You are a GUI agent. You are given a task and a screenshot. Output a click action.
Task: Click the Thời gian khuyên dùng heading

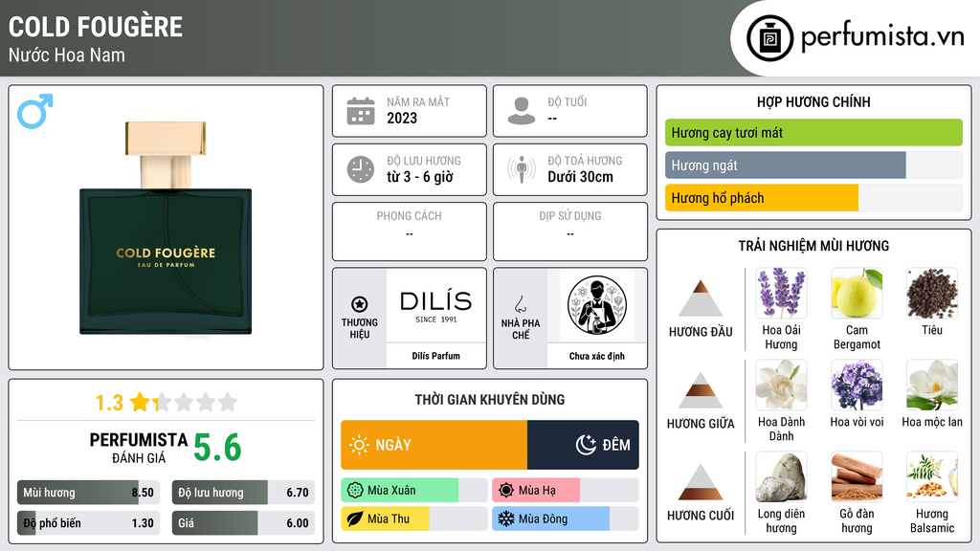[490, 400]
